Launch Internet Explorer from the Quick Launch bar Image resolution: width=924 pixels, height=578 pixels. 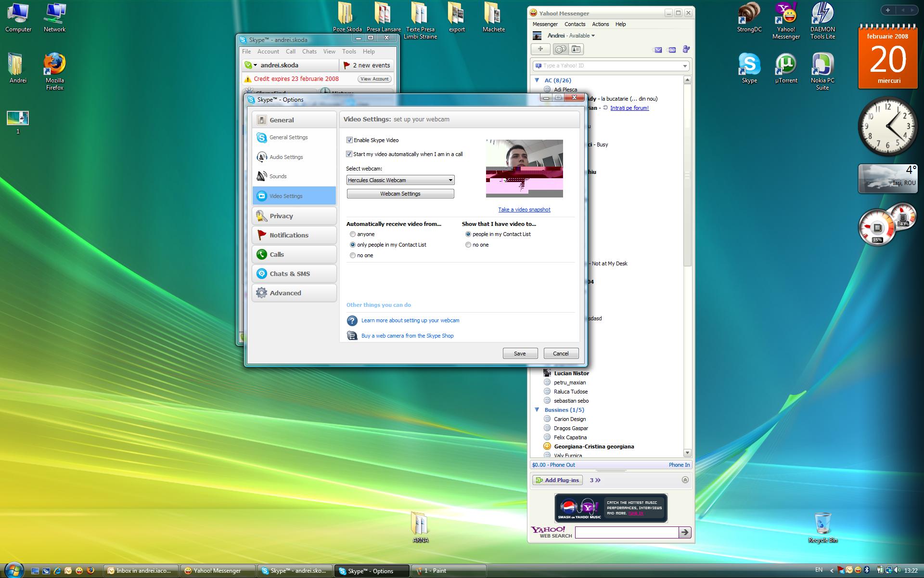coord(57,571)
